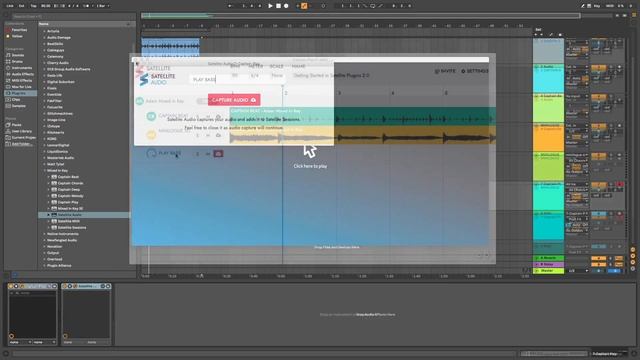Click the Click here to play text
Screen dimensions: 640x360
(310, 166)
